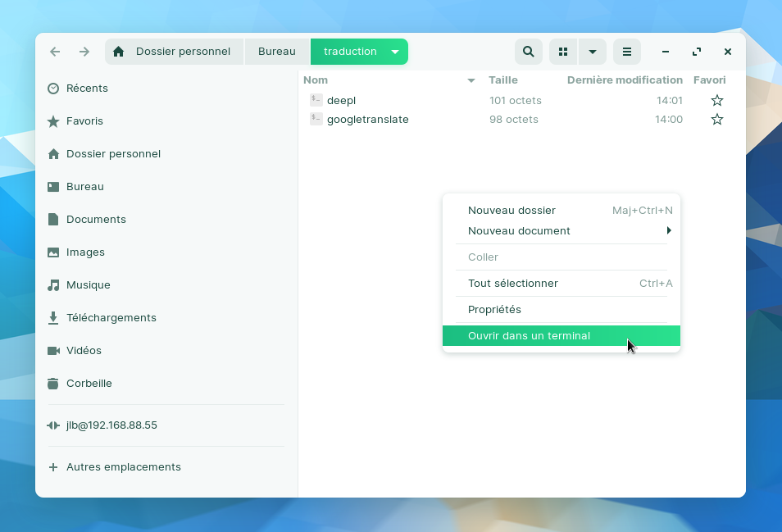The width and height of the screenshot is (782, 532).
Task: Click the deepl script file icon
Action: coord(316,100)
